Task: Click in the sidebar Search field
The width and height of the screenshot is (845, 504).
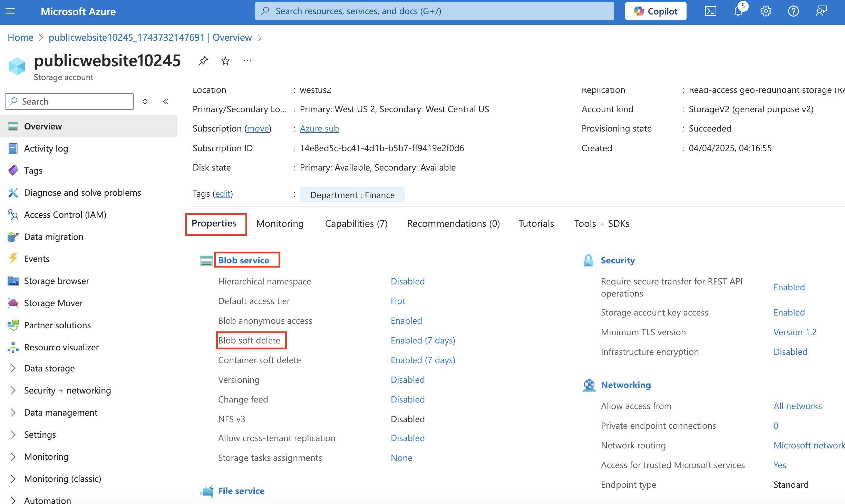Action: click(69, 101)
